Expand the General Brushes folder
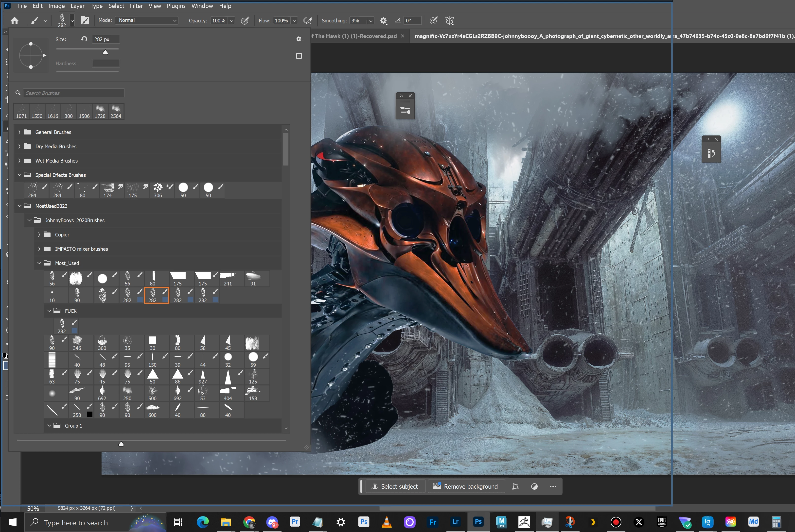 point(19,132)
